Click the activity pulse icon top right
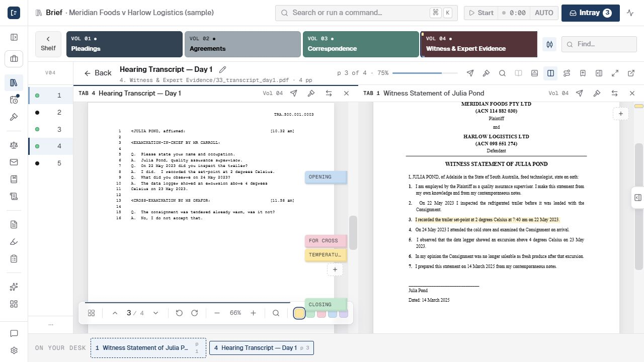The height and width of the screenshot is (362, 644). [x=630, y=13]
